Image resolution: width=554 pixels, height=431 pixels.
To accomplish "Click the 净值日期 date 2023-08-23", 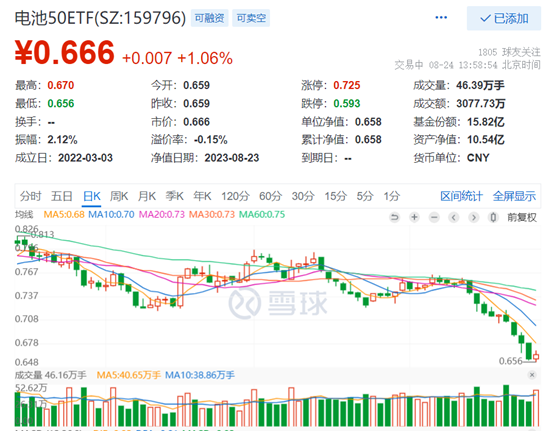I will [x=232, y=158].
